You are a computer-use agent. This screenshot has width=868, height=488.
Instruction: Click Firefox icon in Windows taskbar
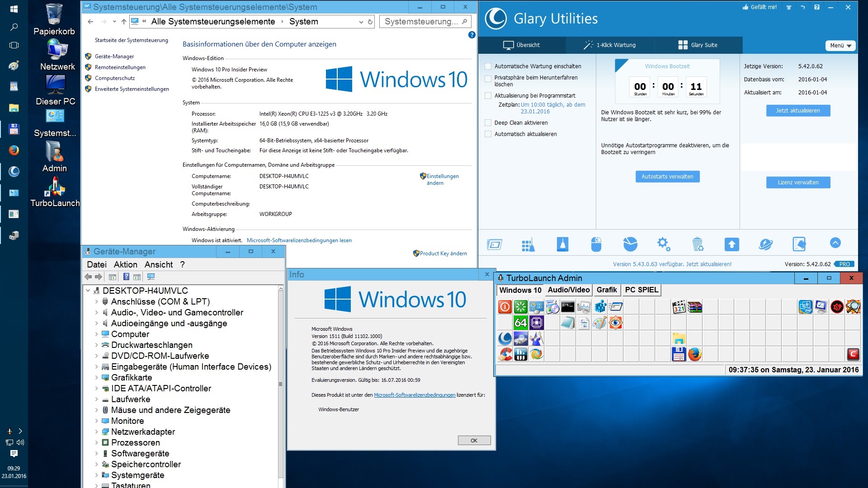click(x=14, y=150)
